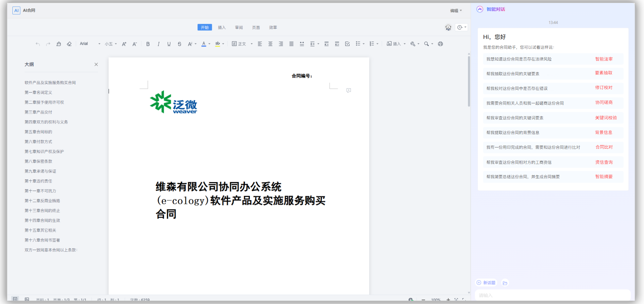This screenshot has width=644, height=304.
Task: Switch to the 审阅 ribbon tab
Action: [239, 27]
